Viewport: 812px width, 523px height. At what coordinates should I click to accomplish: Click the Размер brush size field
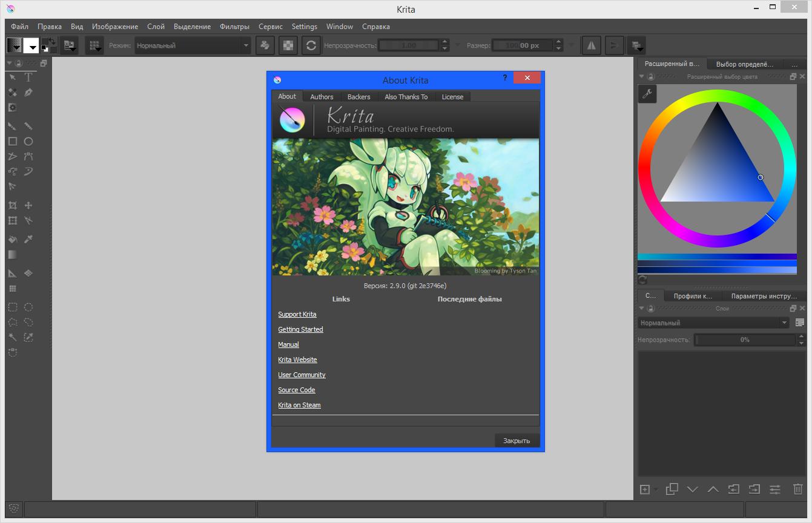click(x=524, y=45)
